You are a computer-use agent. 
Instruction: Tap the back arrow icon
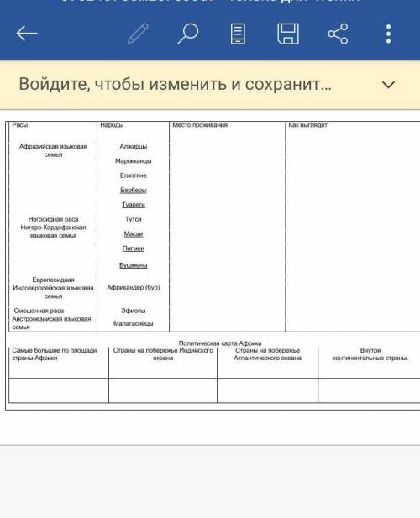(27, 34)
